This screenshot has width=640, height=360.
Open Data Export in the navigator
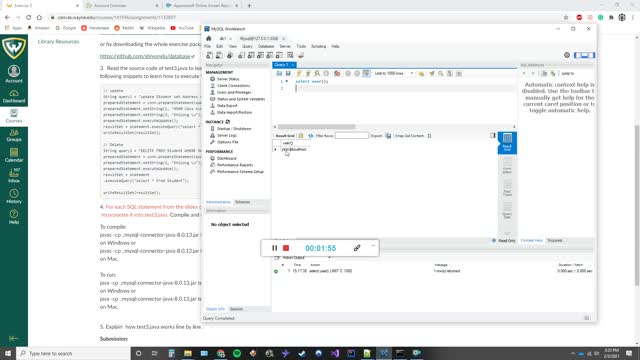227,106
